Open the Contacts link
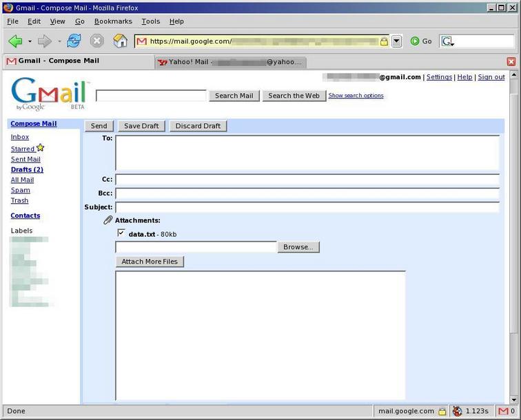 click(25, 216)
